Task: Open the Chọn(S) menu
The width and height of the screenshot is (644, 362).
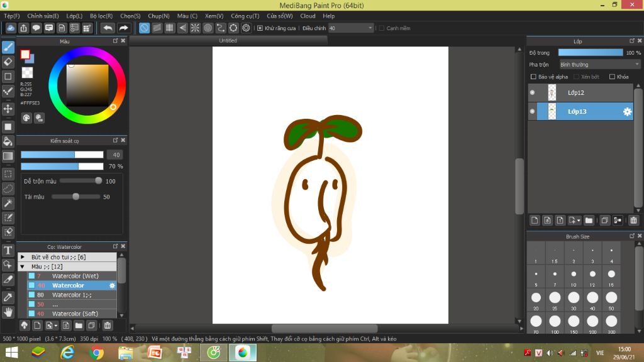Action: coord(130,16)
